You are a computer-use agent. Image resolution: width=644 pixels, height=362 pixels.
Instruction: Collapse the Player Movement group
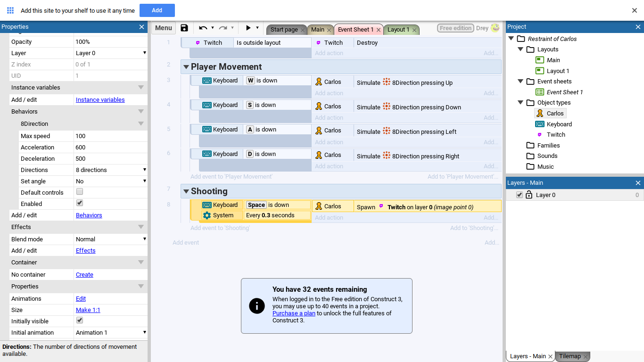(186, 67)
